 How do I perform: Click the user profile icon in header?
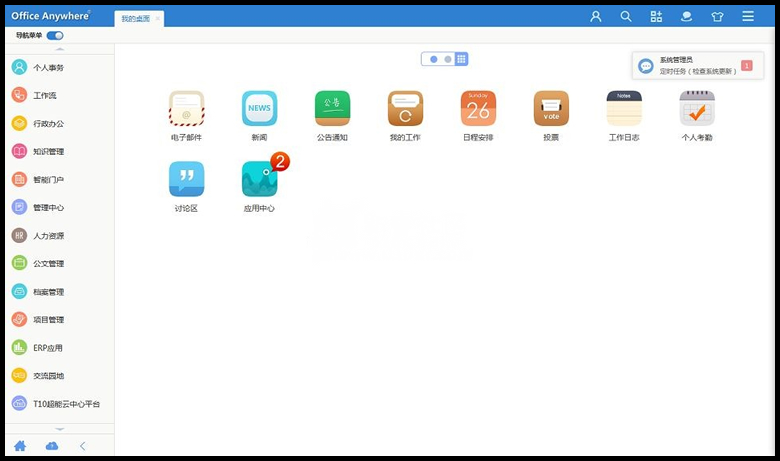coord(595,16)
